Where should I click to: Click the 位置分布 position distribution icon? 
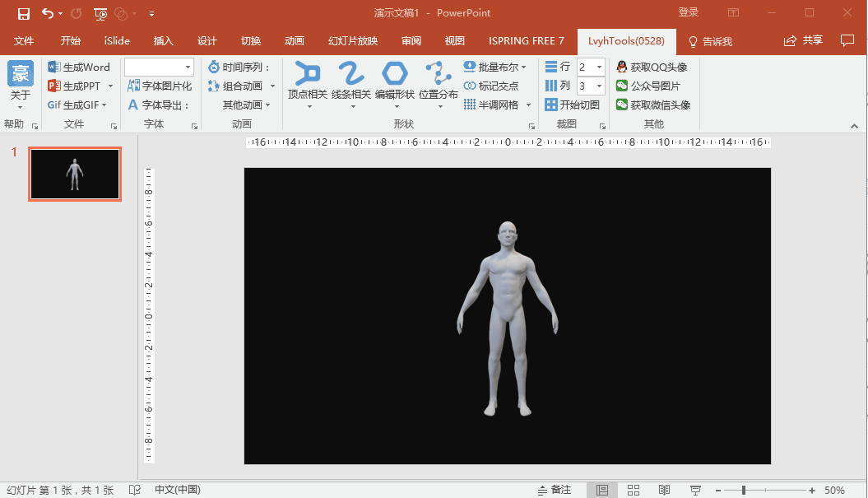coord(438,74)
